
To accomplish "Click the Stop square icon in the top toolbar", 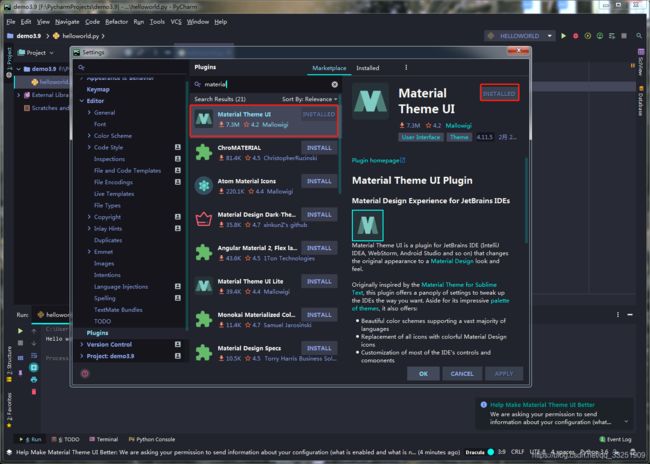I will pyautogui.click(x=624, y=36).
